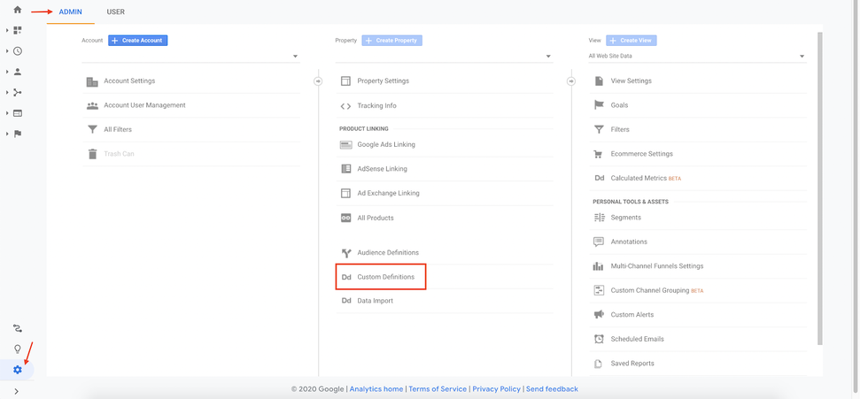Viewport: 868px width, 399px height.
Task: Click the Discover lightbulb icon
Action: click(18, 349)
